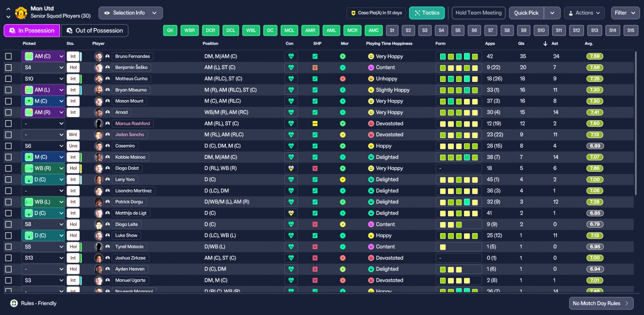Expand the Quick Pick arrow dropdown
Image resolution: width=644 pixels, height=315 pixels.
[x=552, y=13]
